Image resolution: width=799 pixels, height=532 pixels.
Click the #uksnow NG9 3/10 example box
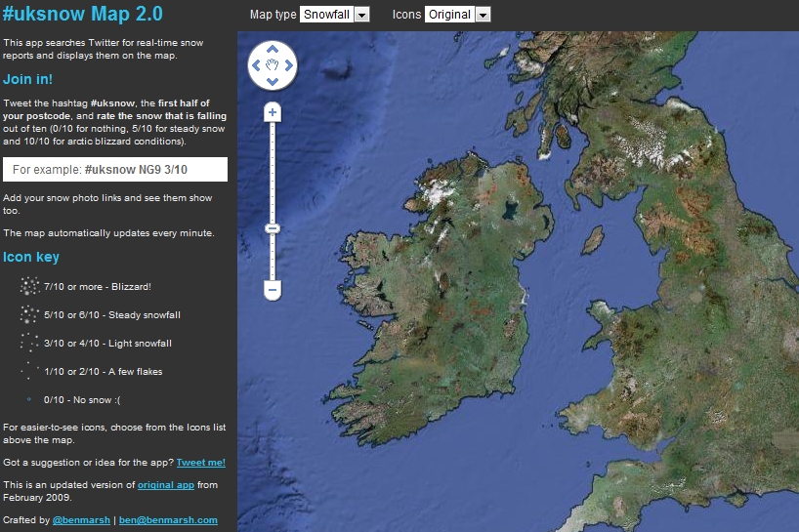[x=115, y=169]
